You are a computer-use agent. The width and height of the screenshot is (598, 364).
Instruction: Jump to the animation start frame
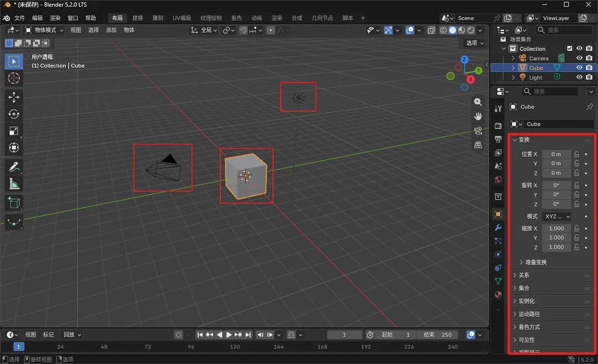(x=200, y=335)
